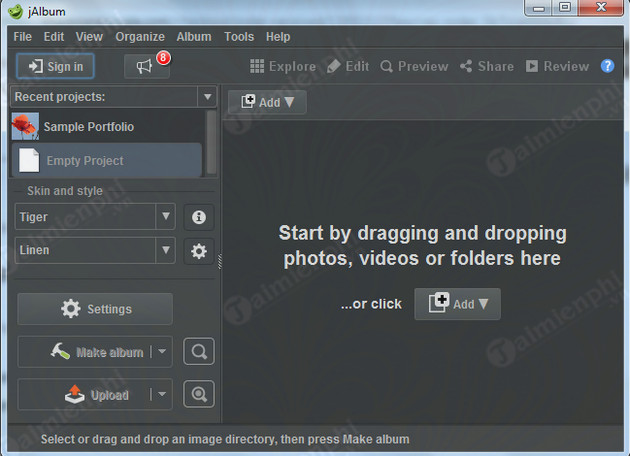Click the Sign in button
The width and height of the screenshot is (630, 456).
tap(55, 66)
